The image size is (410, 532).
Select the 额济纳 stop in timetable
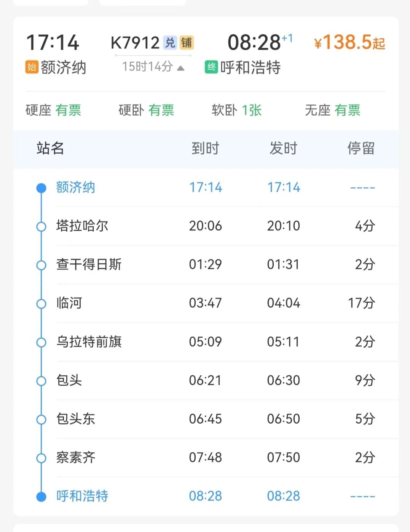pyautogui.click(x=75, y=187)
